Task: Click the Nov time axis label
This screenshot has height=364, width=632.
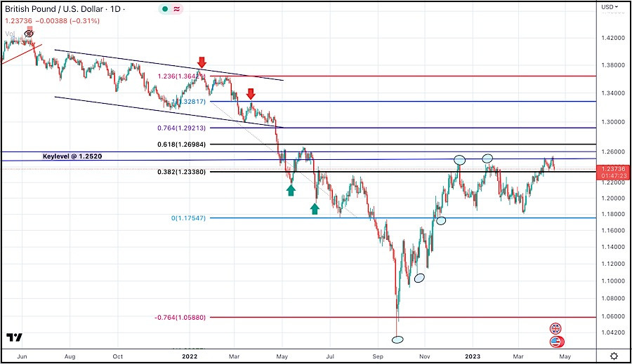Action: point(424,356)
